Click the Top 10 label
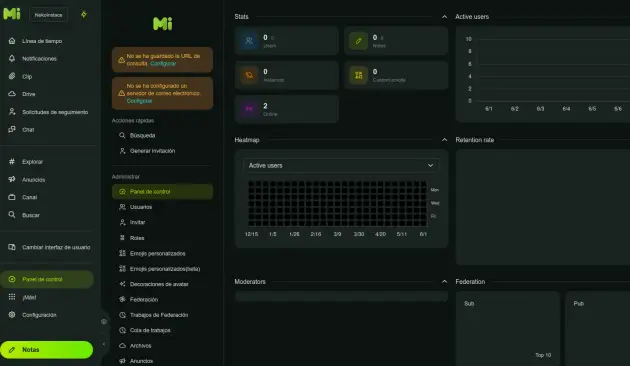Image resolution: width=630 pixels, height=366 pixels. point(543,355)
